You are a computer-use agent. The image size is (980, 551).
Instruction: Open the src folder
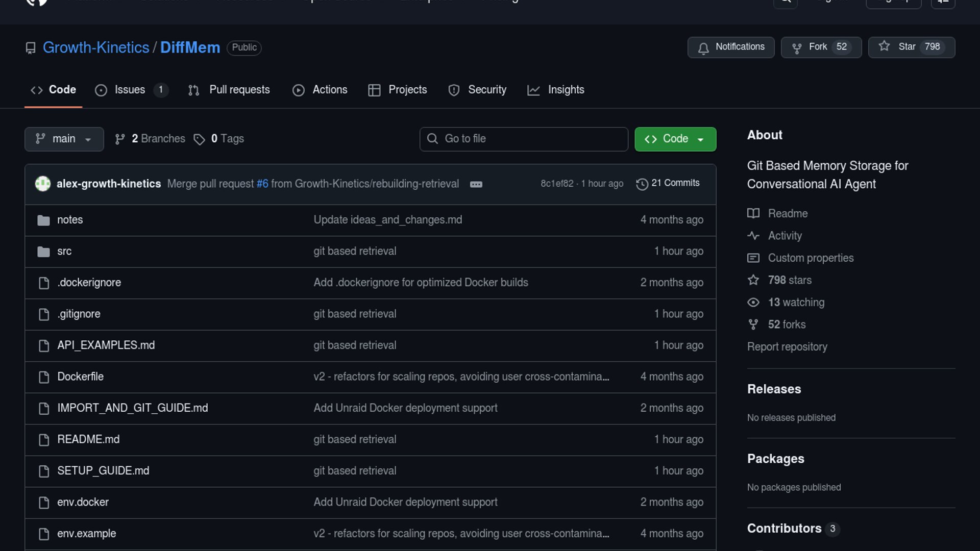coord(64,251)
